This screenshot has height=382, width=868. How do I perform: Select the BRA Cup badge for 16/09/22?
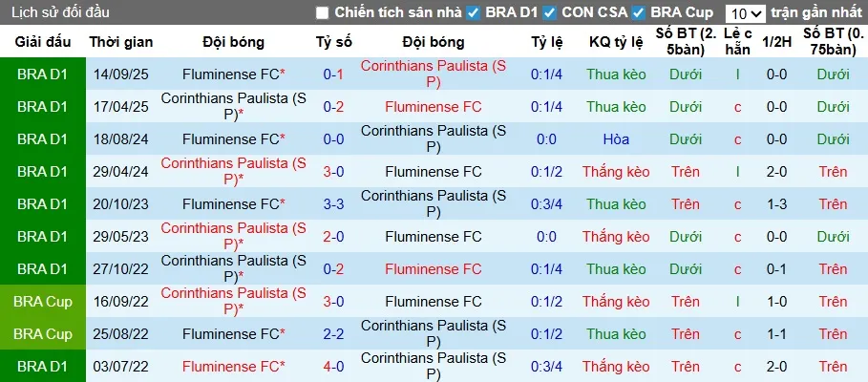pyautogui.click(x=43, y=302)
